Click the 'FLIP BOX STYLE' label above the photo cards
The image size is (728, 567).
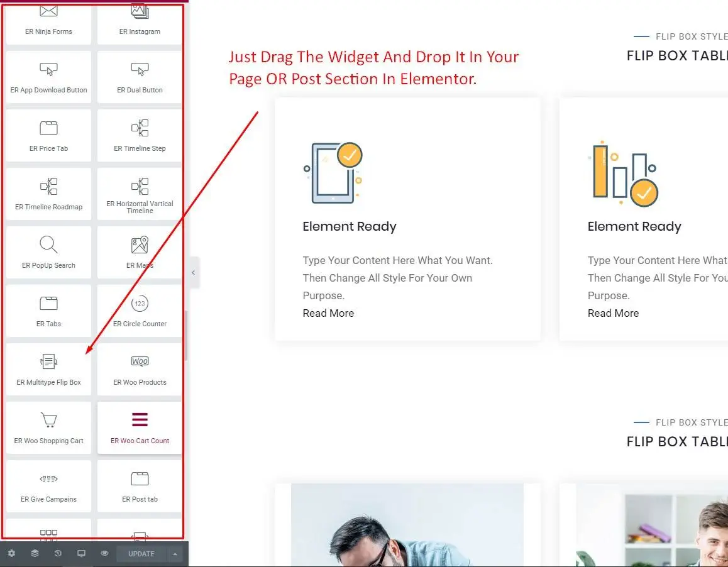692,422
